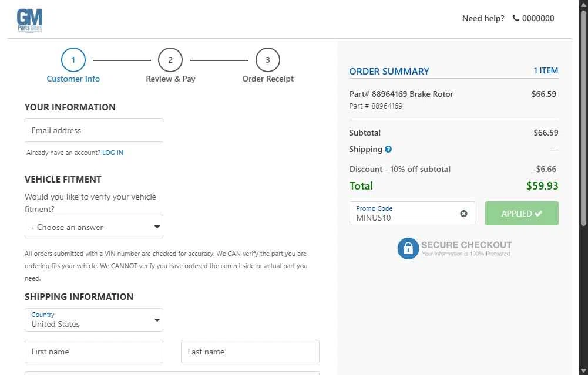
Task: Open the Country United States dropdown
Action: coord(94,320)
